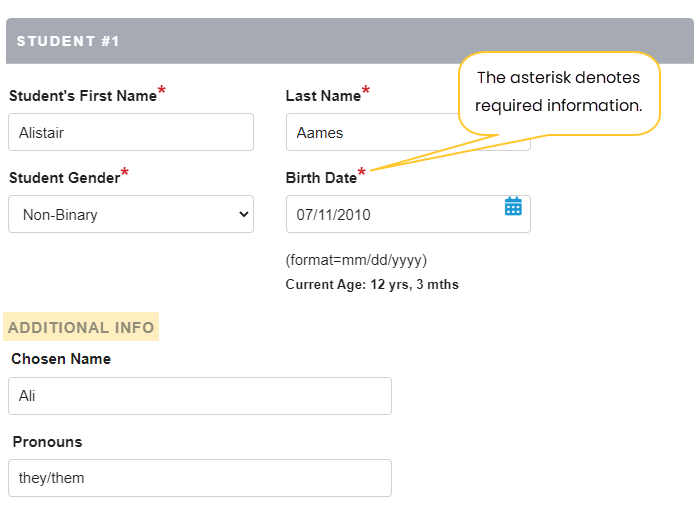Click the Pronouns label

[48, 441]
